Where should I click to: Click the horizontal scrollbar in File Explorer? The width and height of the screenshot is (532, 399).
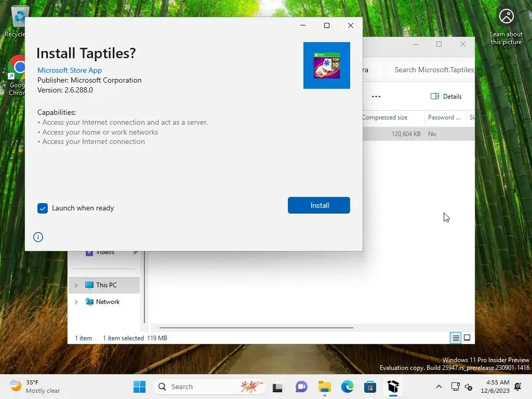256,328
